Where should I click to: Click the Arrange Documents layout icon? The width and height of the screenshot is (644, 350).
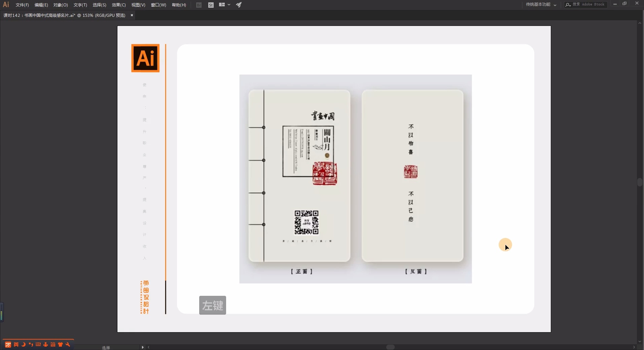pos(222,5)
